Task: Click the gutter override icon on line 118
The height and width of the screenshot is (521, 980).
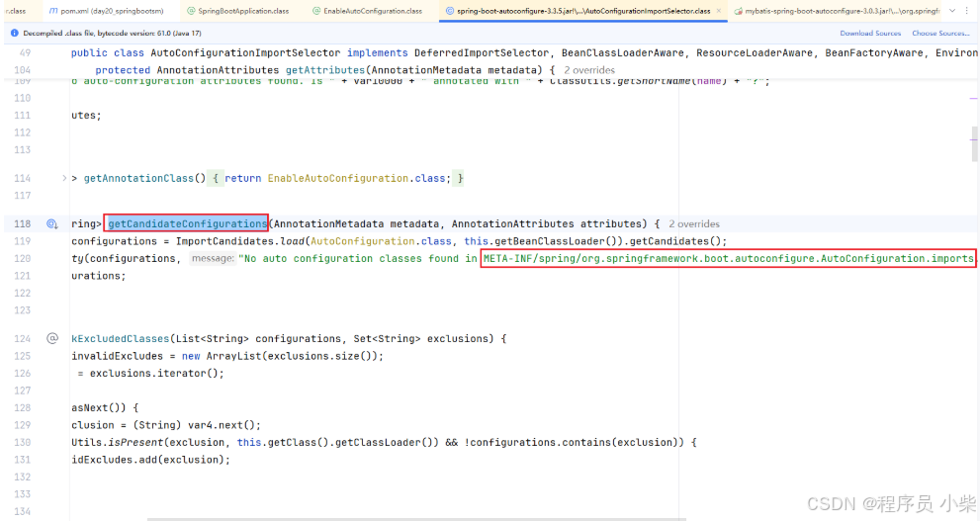Action: tap(51, 223)
